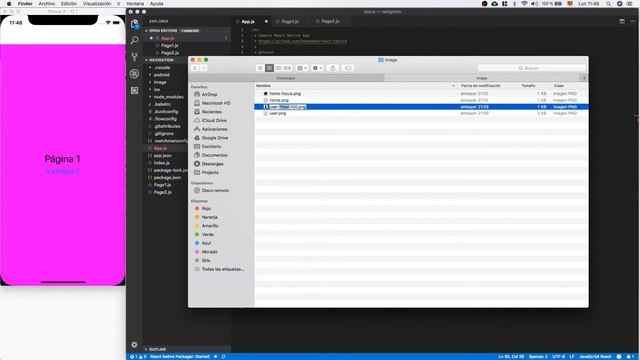The image size is (640, 360).
Task: Open Finder action gear dropdown
Action: coord(318,68)
